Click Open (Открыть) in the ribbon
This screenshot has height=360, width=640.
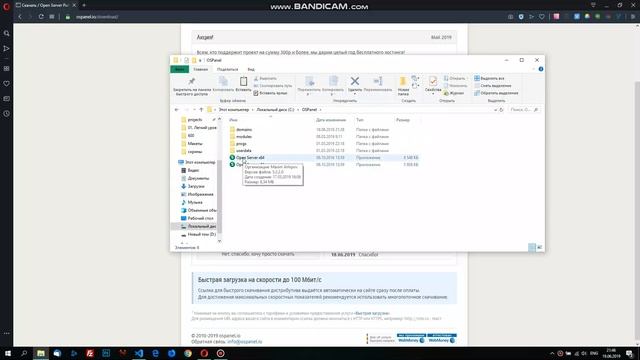[x=454, y=78]
